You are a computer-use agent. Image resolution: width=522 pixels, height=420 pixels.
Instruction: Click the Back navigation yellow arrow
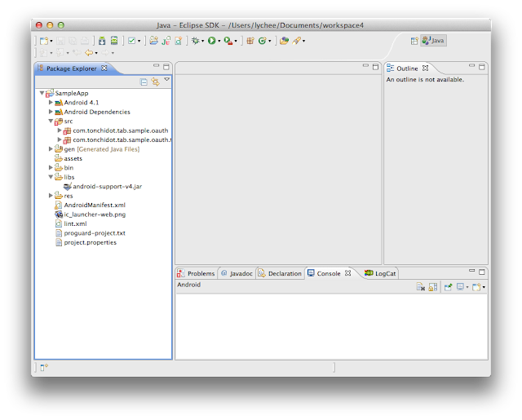(89, 52)
